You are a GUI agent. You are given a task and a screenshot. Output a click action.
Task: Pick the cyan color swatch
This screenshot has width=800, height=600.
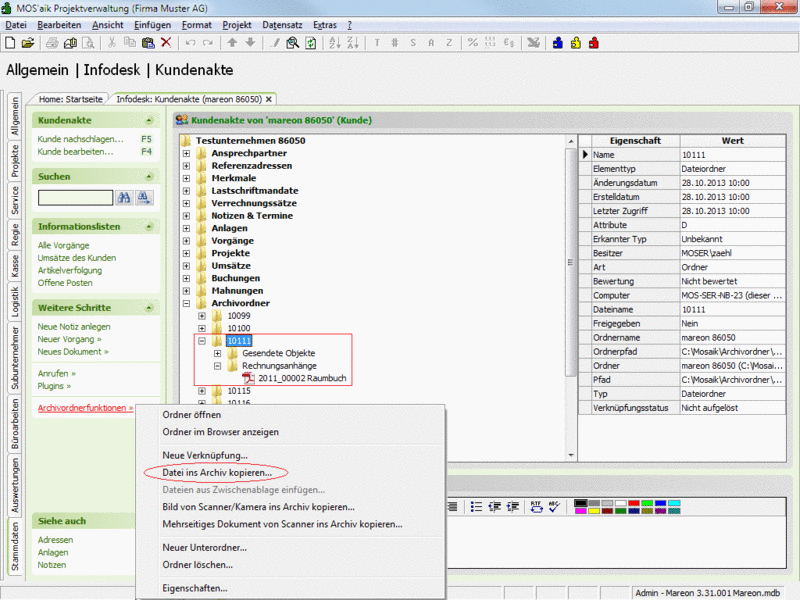(674, 503)
